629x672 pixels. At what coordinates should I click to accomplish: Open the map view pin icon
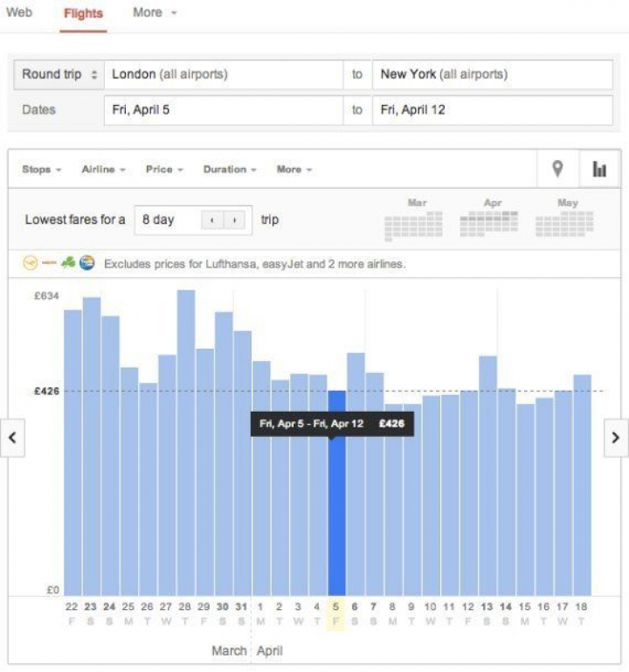pyautogui.click(x=557, y=169)
